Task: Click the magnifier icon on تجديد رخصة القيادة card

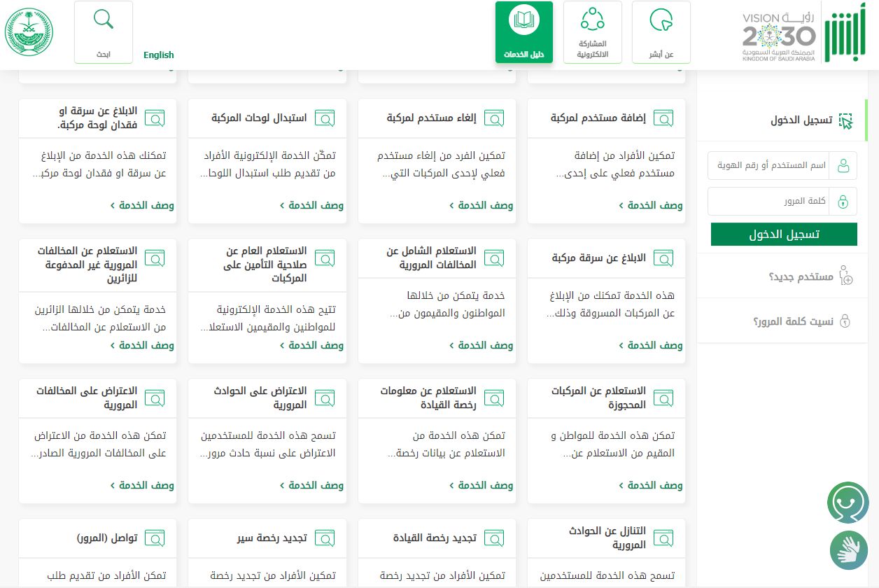Action: point(494,538)
